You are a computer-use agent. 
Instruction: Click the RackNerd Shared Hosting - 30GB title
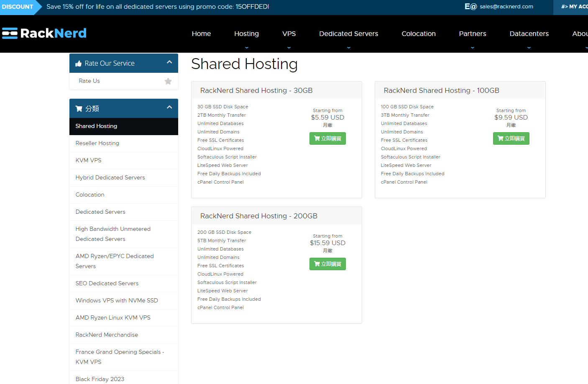click(x=256, y=91)
